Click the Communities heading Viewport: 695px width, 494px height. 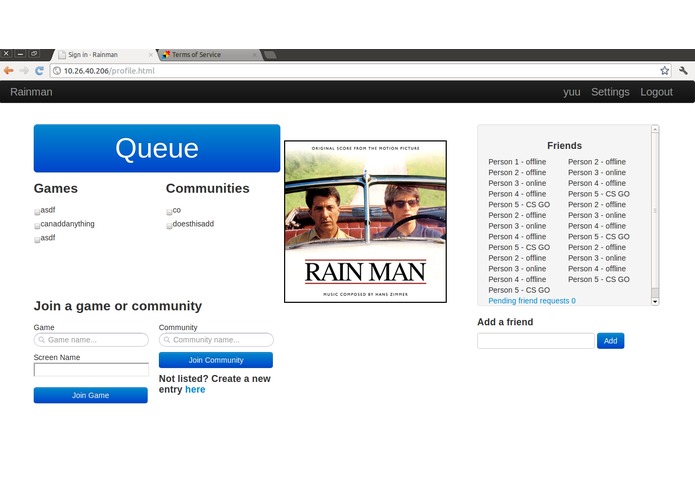coord(207,188)
